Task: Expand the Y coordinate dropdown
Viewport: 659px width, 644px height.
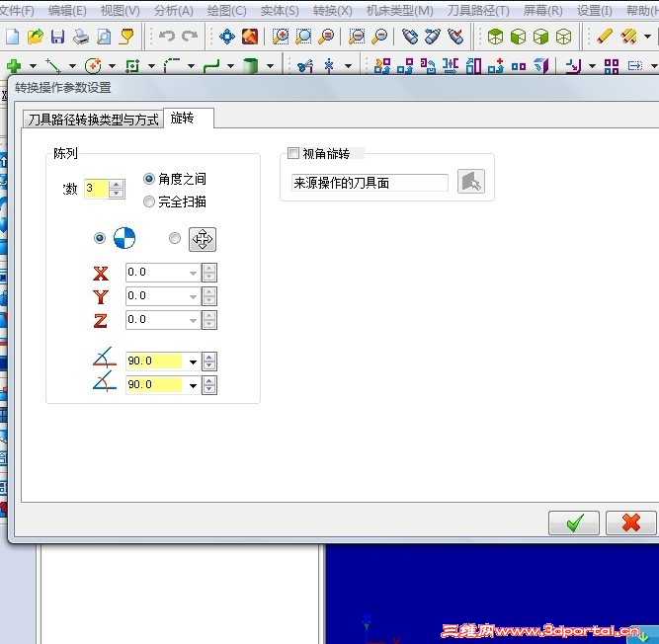Action: (193, 296)
